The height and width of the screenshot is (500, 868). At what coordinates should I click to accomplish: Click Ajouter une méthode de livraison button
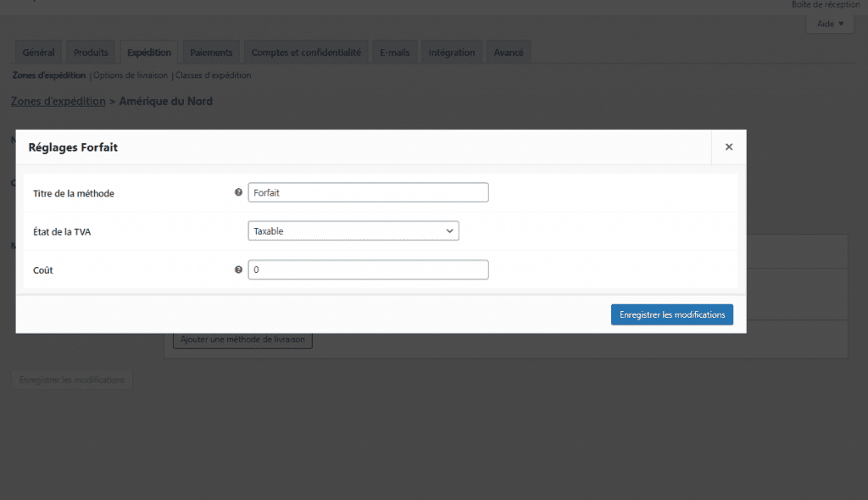242,340
